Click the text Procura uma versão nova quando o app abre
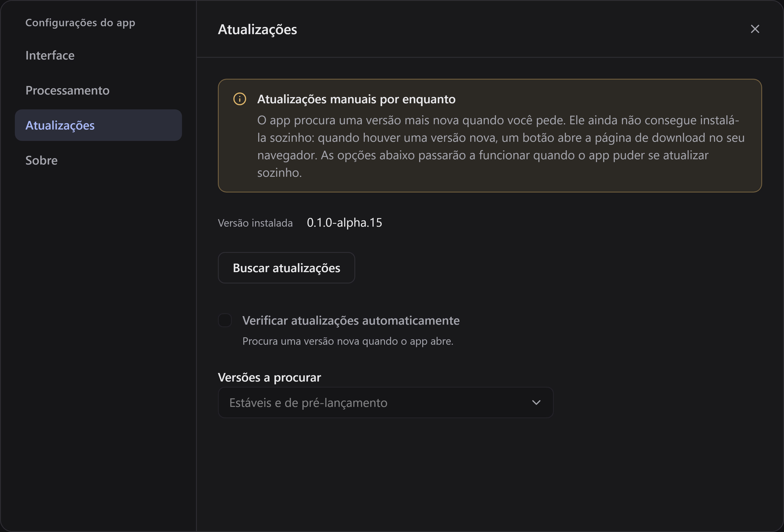 coord(348,341)
